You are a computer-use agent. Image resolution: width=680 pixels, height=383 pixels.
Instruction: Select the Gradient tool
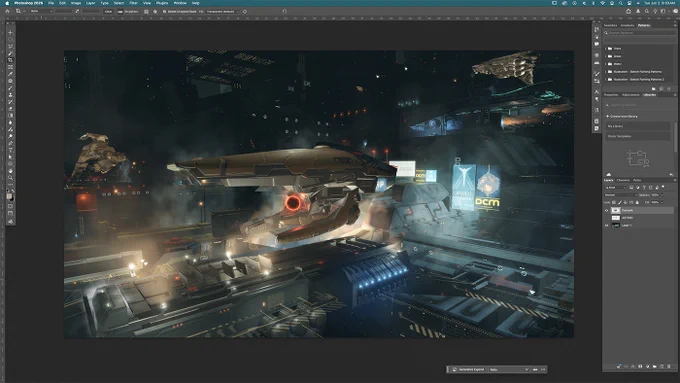click(10, 115)
